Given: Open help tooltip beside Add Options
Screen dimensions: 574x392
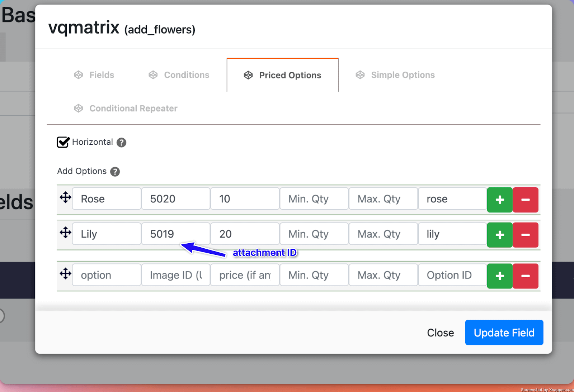Looking at the screenshot, I should click(115, 172).
